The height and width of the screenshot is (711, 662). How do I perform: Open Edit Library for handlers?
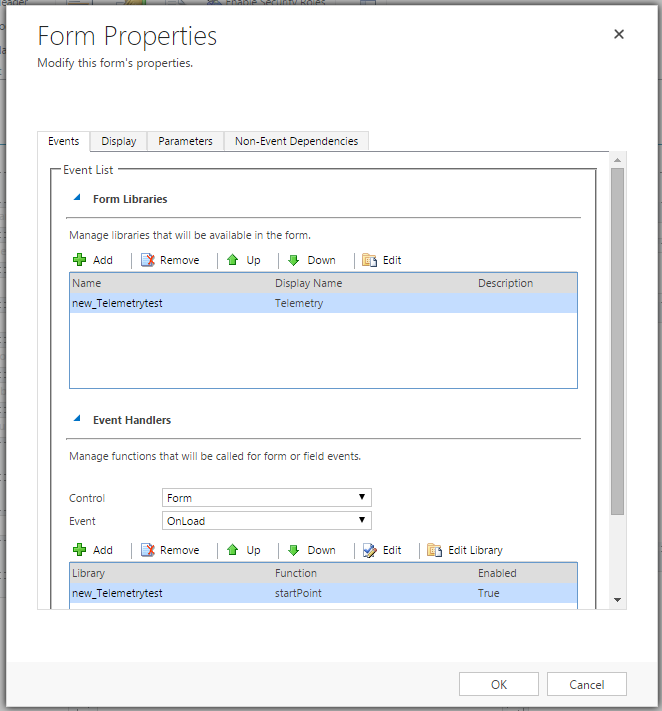point(465,550)
